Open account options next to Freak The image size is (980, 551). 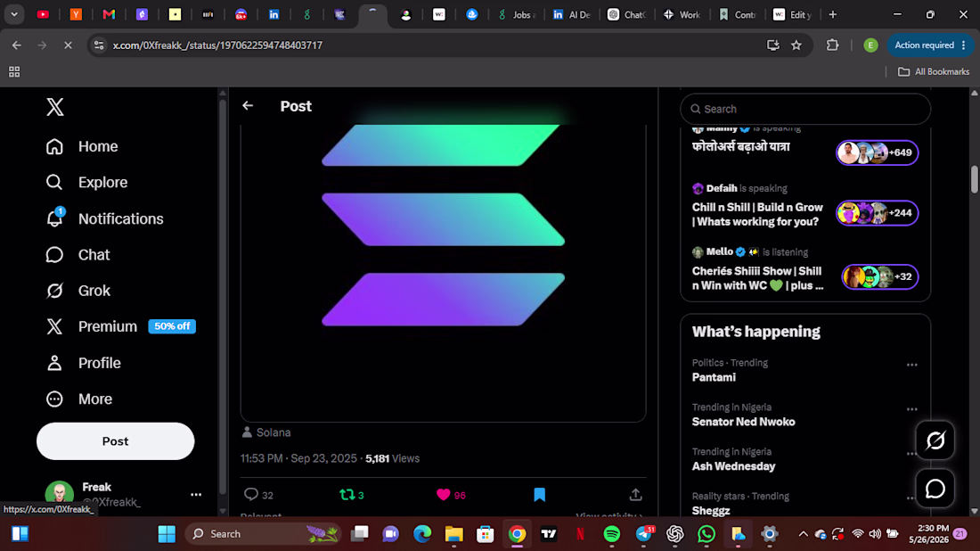tap(196, 494)
